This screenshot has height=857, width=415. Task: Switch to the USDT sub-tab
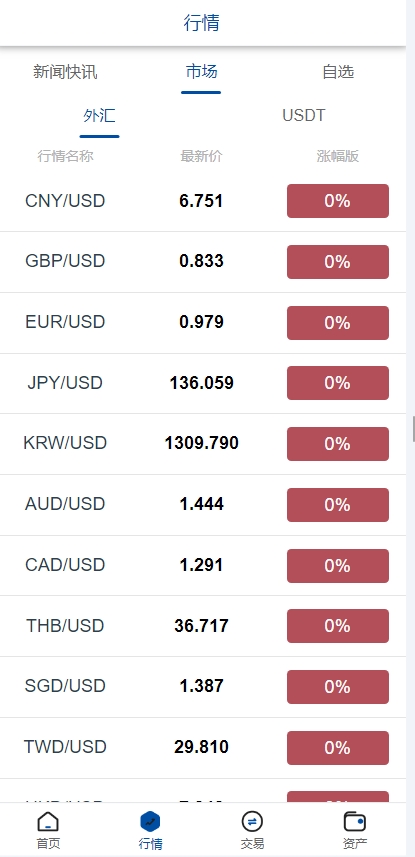(x=303, y=116)
